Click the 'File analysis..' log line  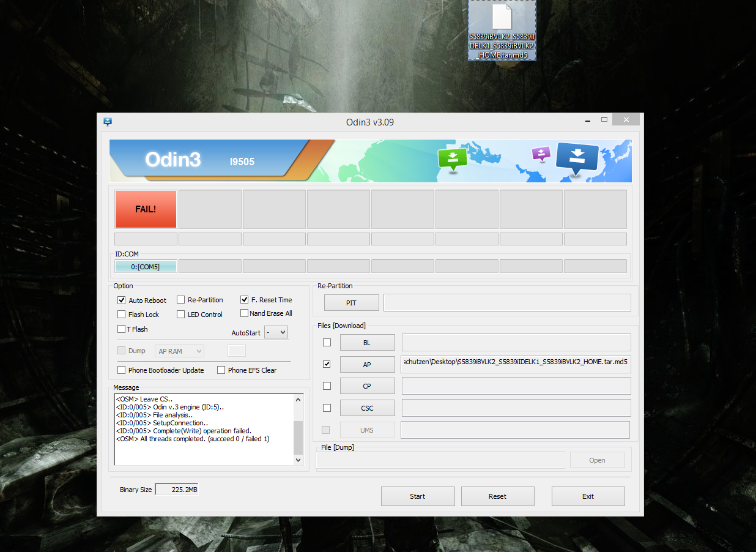point(154,415)
